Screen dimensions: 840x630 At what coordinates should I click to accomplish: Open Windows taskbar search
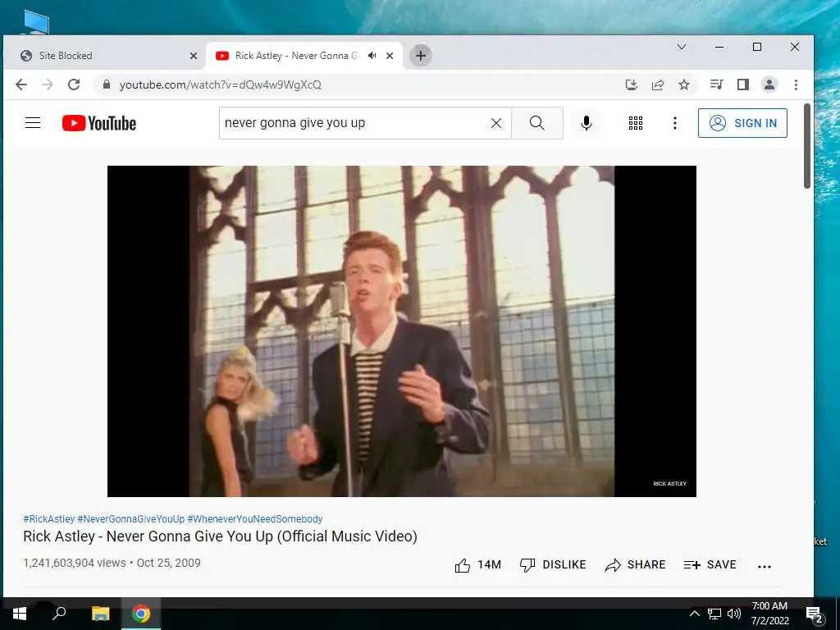[x=59, y=614]
